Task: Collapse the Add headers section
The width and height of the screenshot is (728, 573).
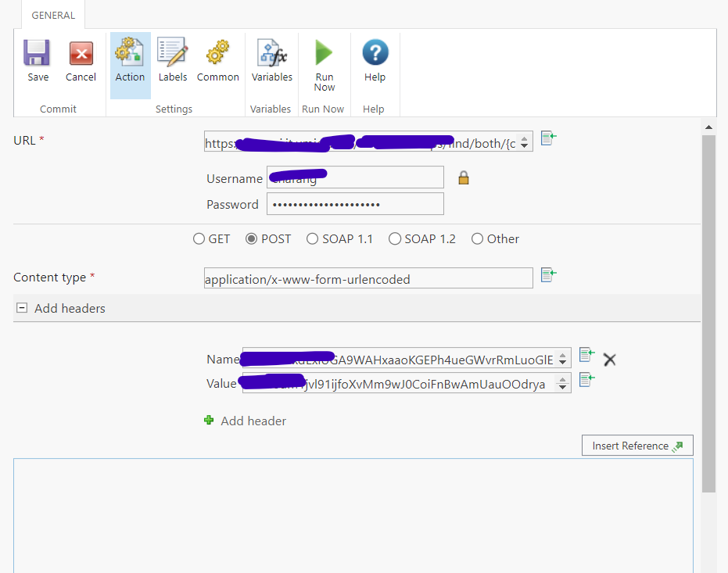Action: [22, 308]
